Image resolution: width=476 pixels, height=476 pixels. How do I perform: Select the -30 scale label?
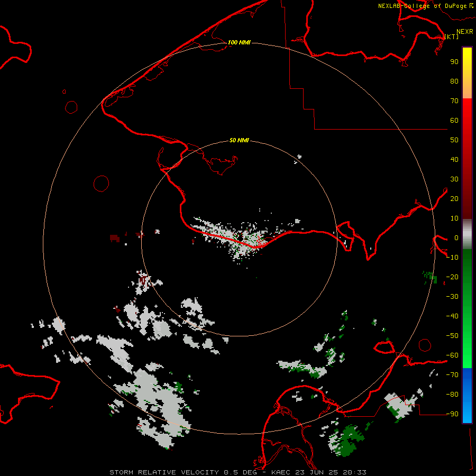452,297
